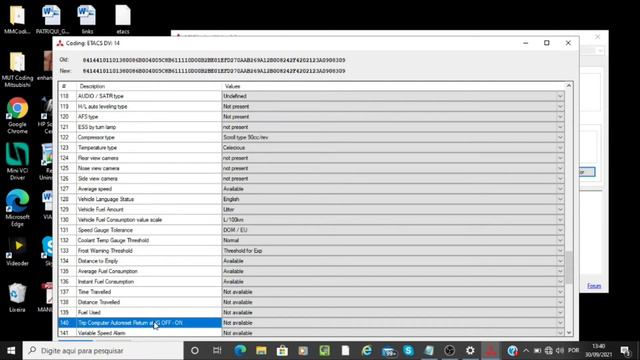Open the Trip Computer Autoreset dropdown on row 140

(560, 322)
